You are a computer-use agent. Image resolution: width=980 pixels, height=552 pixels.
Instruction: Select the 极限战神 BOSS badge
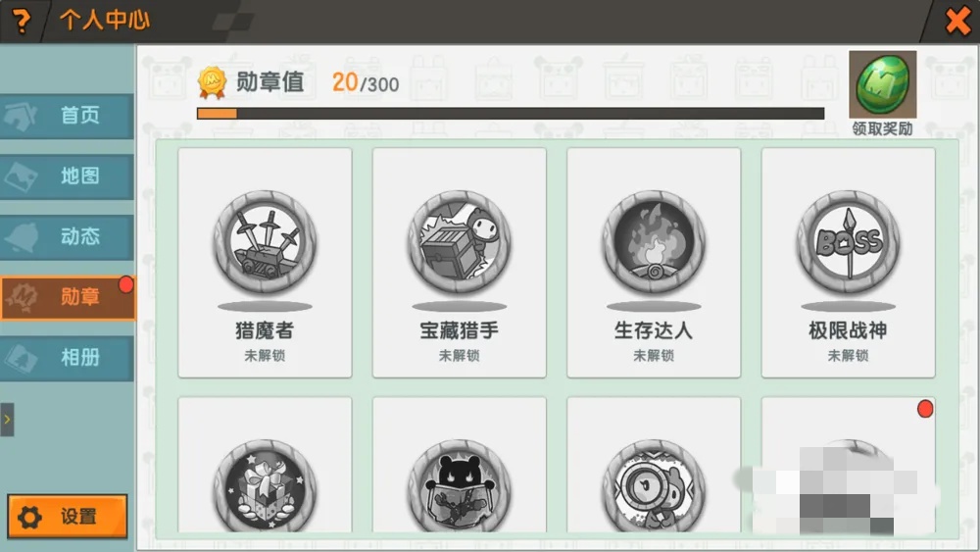coord(848,242)
